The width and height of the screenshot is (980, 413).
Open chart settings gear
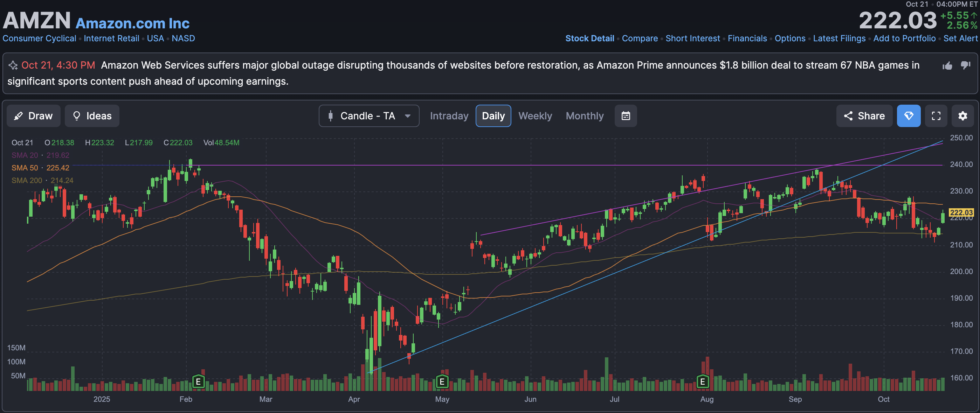962,116
